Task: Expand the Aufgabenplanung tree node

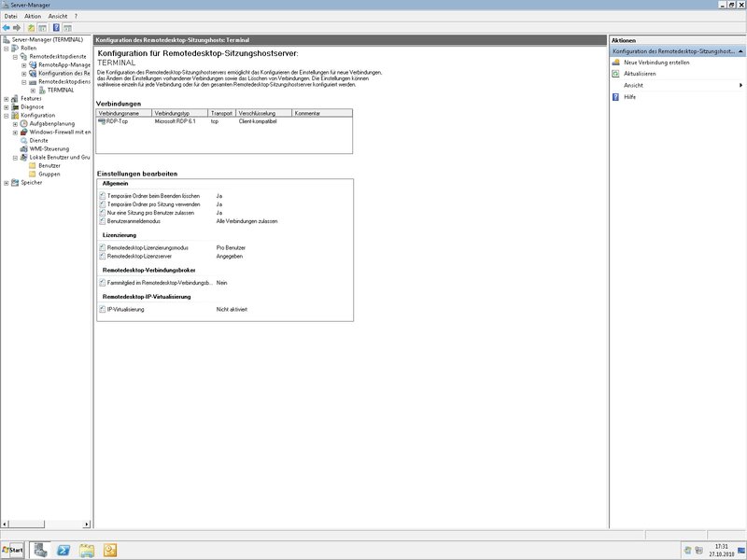Action: (15, 124)
